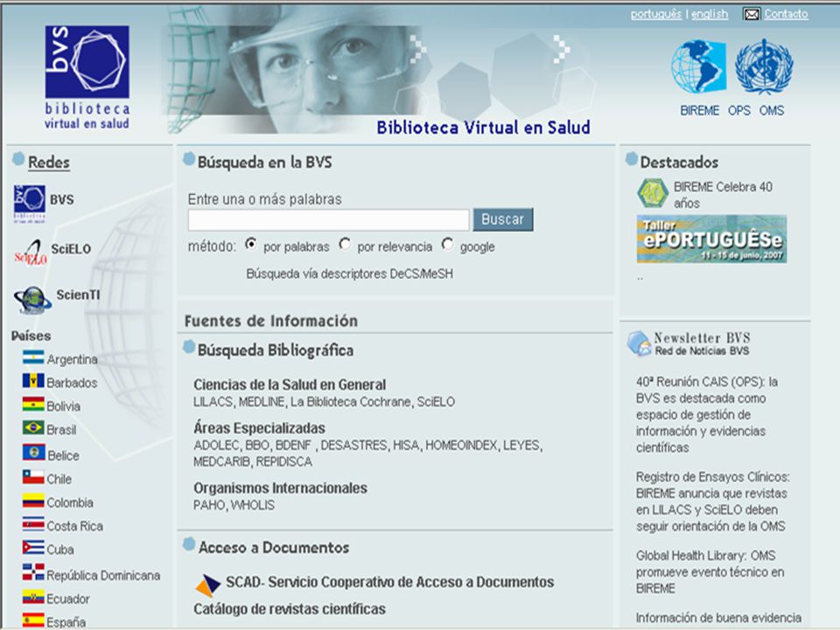Click the Buscar button
The width and height of the screenshot is (840, 630).
pos(503,220)
